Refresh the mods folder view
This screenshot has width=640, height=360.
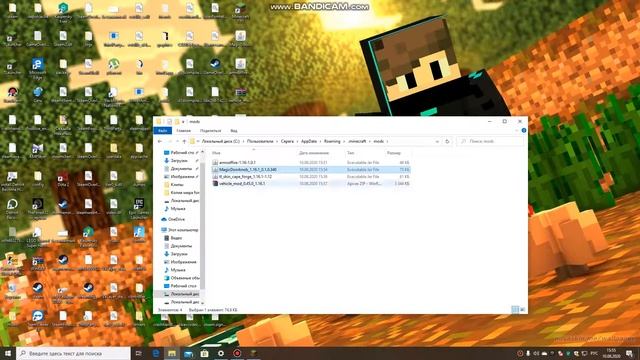point(447,141)
